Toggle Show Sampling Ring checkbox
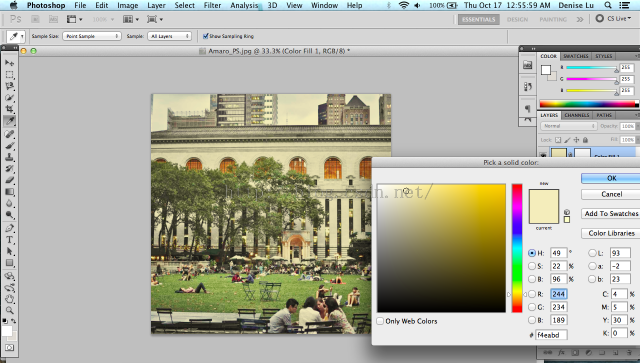Screen dimensions: 640x363 [x=206, y=36]
